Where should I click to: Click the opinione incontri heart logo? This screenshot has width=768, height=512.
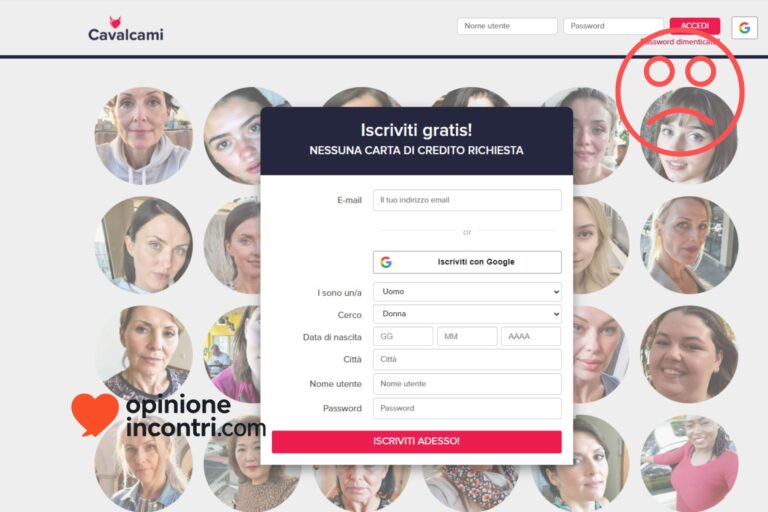[x=95, y=414]
